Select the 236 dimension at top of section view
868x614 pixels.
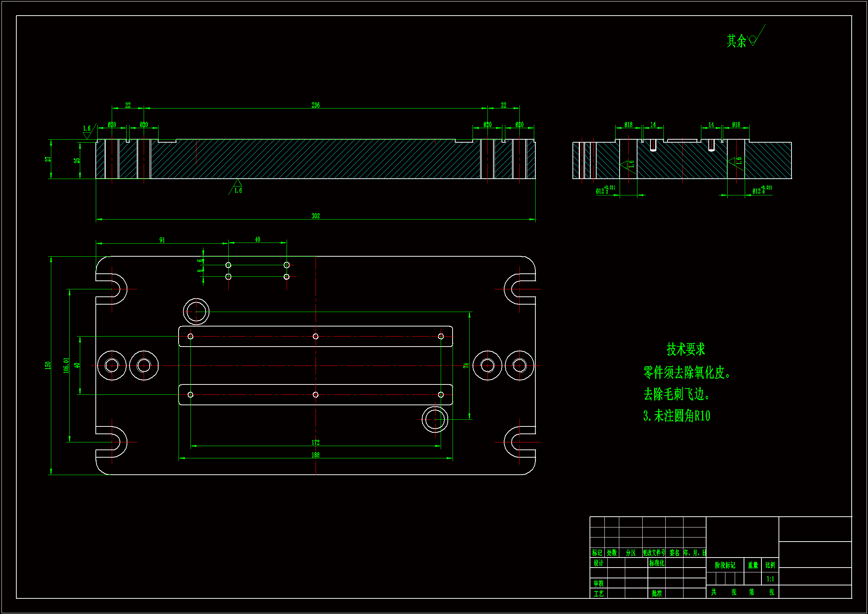coord(315,105)
